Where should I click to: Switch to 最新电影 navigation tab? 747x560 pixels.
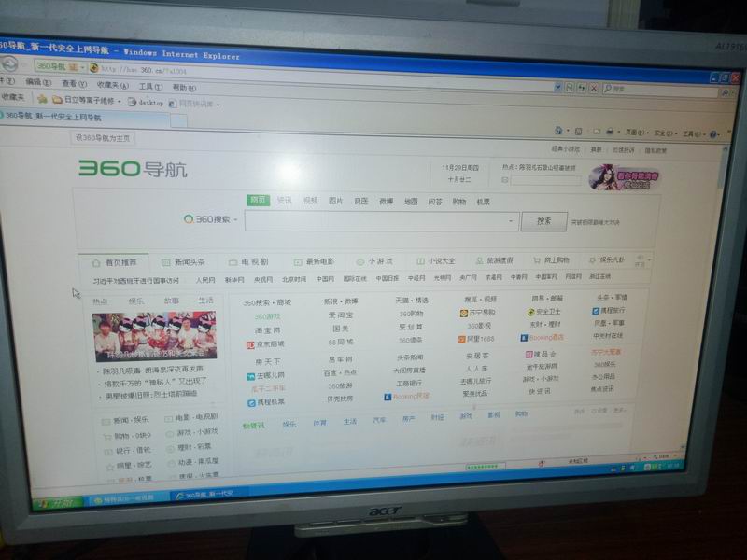[x=314, y=262]
